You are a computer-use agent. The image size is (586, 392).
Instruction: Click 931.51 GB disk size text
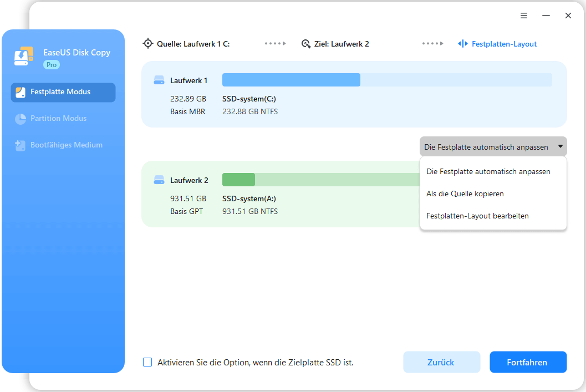(x=188, y=199)
